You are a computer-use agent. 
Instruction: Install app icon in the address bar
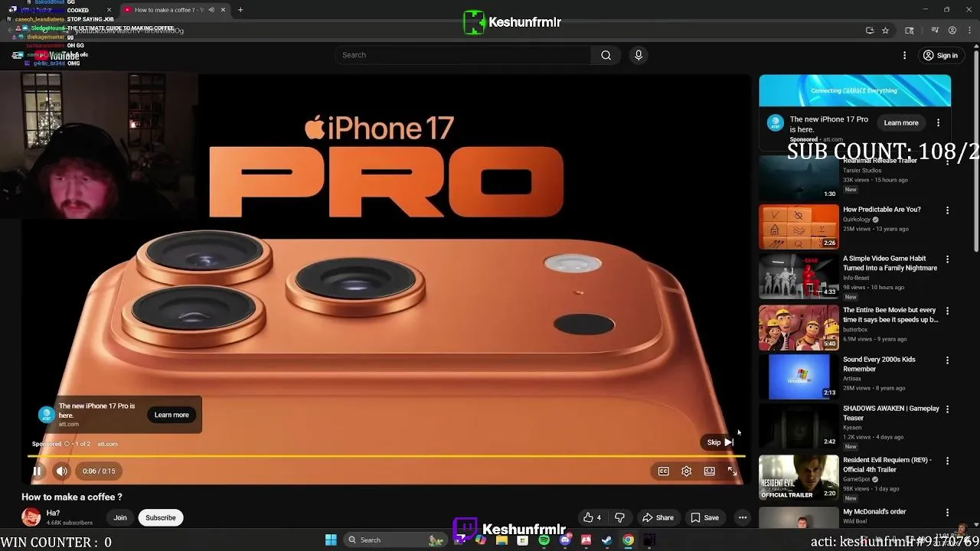point(870,31)
